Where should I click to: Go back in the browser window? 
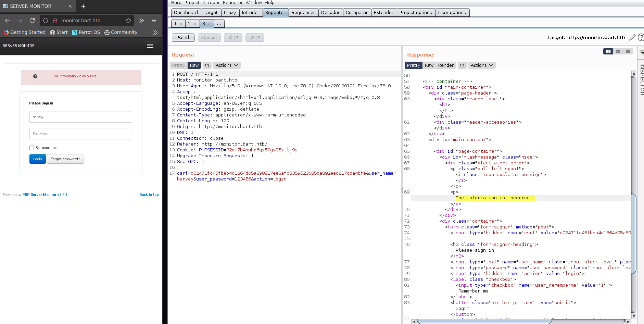click(x=8, y=21)
